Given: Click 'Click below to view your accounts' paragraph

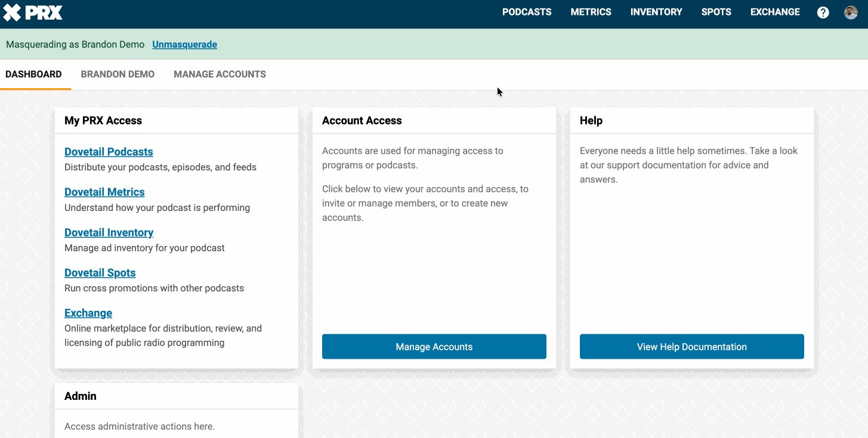Looking at the screenshot, I should point(425,203).
